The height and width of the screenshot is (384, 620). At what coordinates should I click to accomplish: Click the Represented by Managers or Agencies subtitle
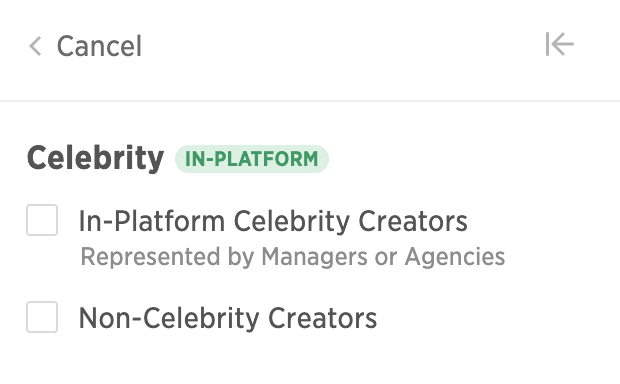click(x=293, y=257)
